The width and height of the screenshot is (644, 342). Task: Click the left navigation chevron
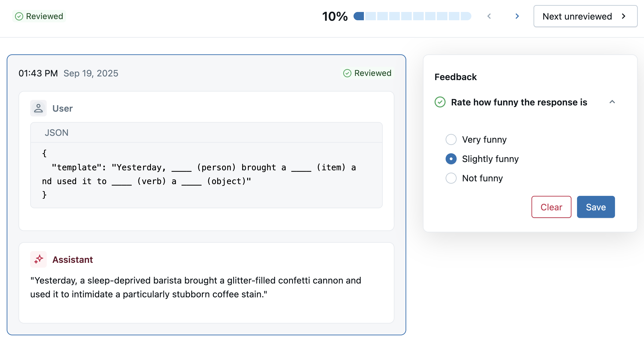click(489, 16)
